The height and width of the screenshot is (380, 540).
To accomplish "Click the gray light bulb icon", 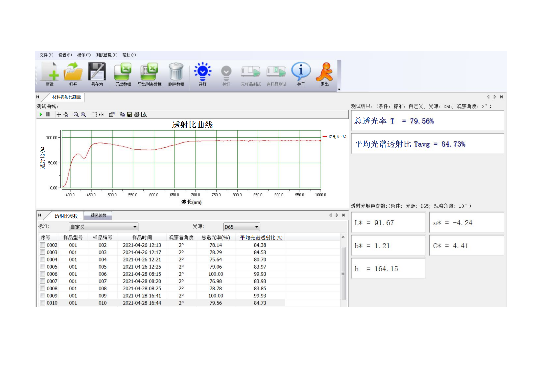I will click(226, 73).
